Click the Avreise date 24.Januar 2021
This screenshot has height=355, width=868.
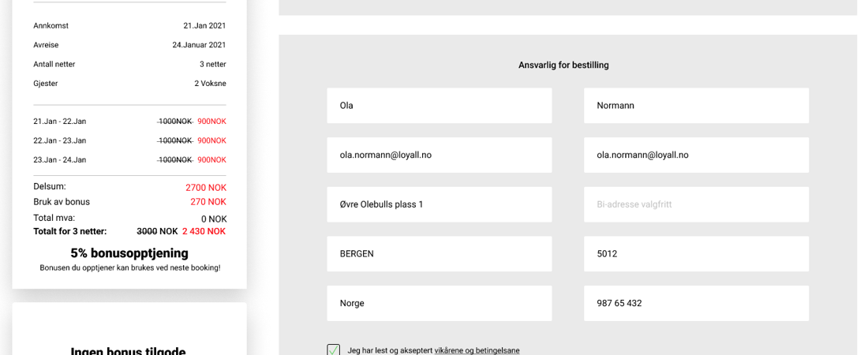pyautogui.click(x=199, y=45)
